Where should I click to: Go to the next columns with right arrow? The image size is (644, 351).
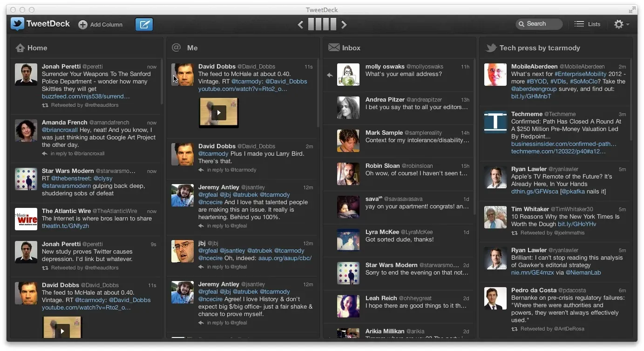pyautogui.click(x=344, y=25)
